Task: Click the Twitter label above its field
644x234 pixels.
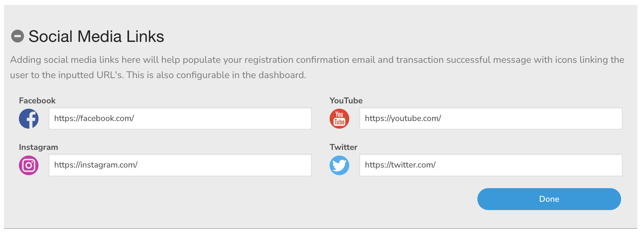Action: 343,147
